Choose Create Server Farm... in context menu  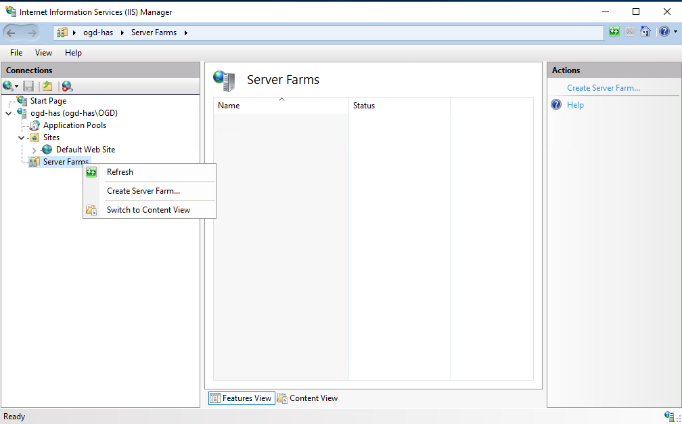click(x=149, y=191)
